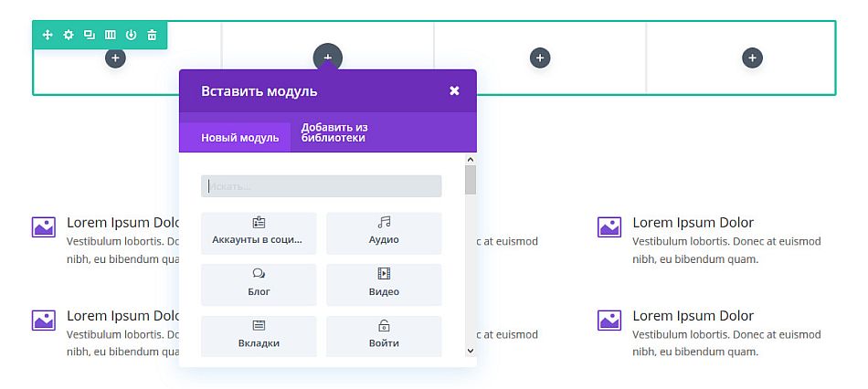868x389 pixels.
Task: Click the upper-right blurb image icon
Action: [x=609, y=226]
